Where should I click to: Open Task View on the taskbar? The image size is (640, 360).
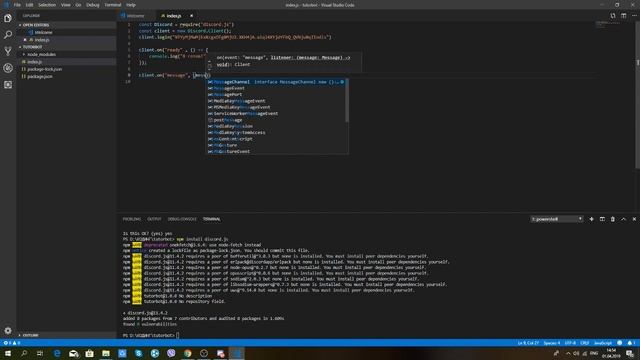(40, 353)
